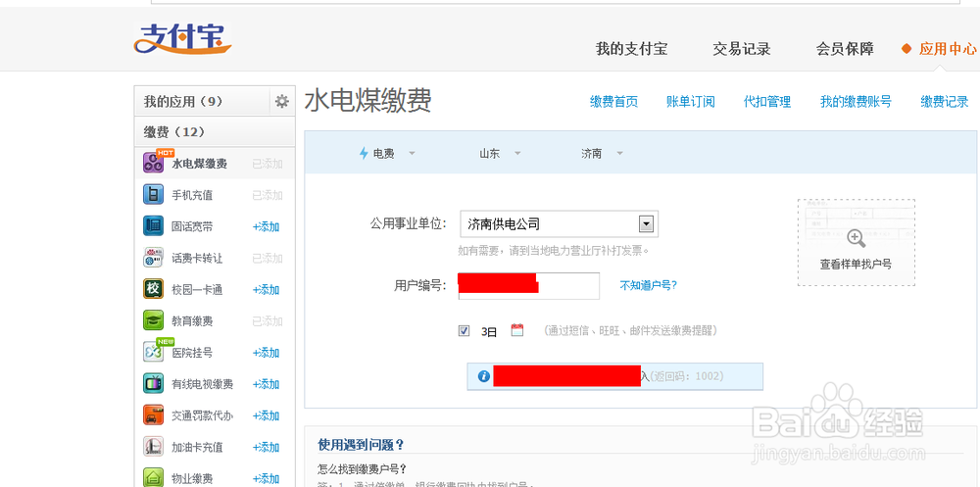Open the 校园一卡通 icon
The width and height of the screenshot is (980, 487).
coord(153,289)
